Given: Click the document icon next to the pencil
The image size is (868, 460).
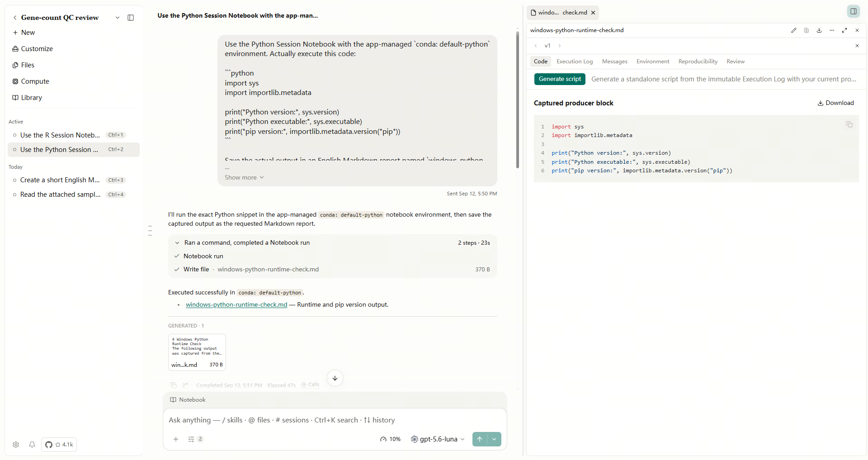Looking at the screenshot, I should pos(807,30).
